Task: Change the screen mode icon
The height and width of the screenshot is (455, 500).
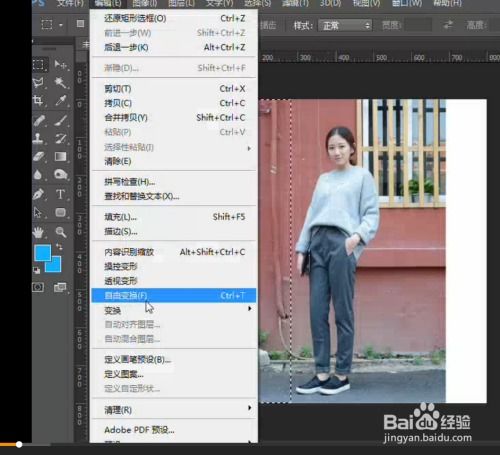Action: click(60, 287)
